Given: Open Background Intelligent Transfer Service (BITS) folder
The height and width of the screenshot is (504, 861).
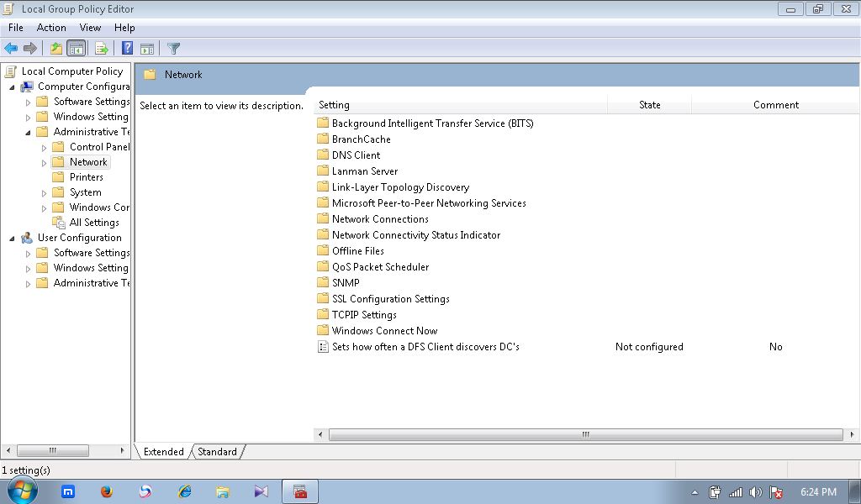Looking at the screenshot, I should coord(432,123).
